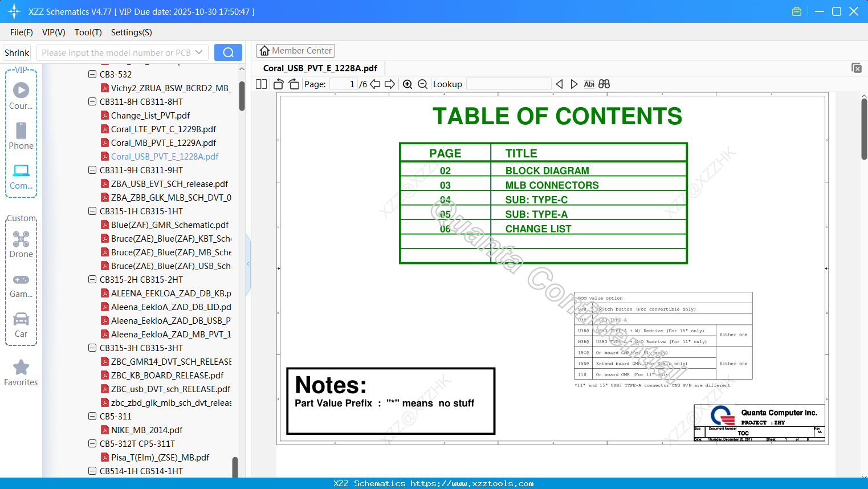This screenshot has width=868, height=489.
Task: Go to the previous page arrow
Action: 375,84
